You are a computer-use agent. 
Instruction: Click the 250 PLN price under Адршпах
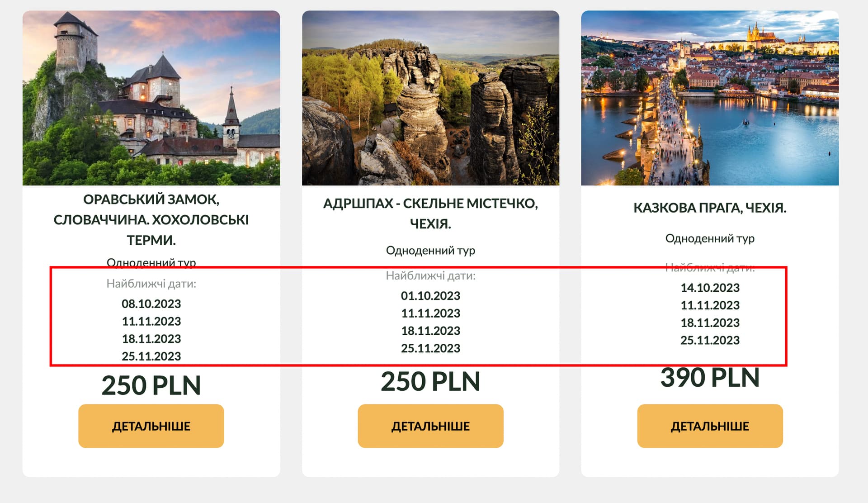430,381
